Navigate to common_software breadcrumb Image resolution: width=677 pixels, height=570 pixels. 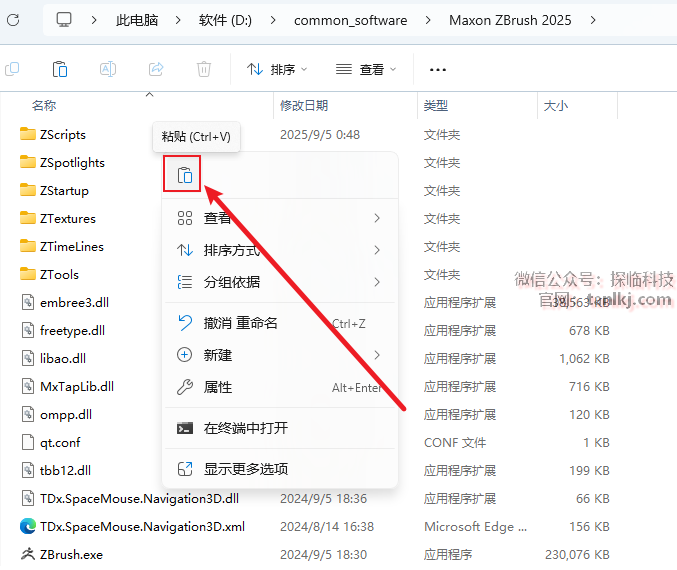pos(350,20)
